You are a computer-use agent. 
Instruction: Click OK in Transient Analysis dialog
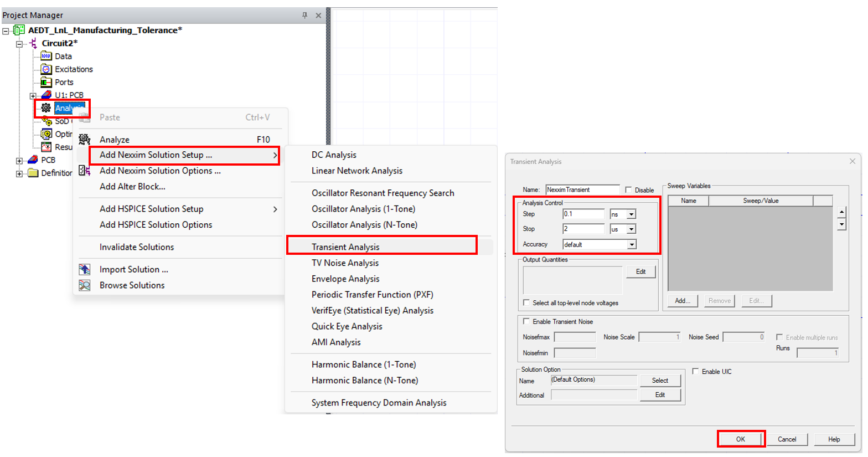741,439
